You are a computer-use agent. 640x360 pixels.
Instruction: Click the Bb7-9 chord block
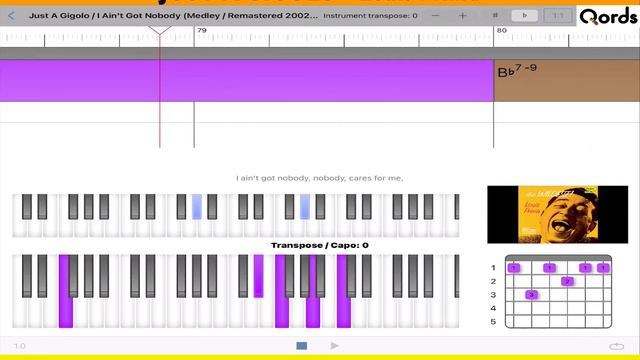567,81
